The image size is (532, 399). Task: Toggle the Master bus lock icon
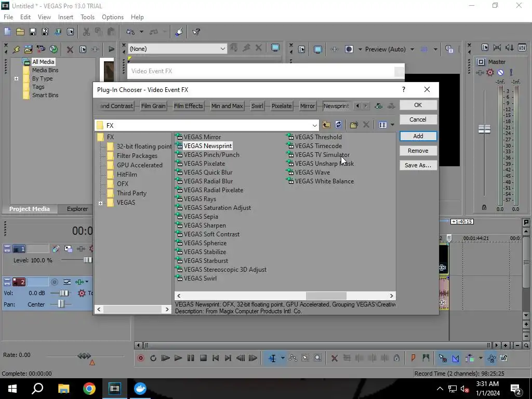click(x=484, y=207)
